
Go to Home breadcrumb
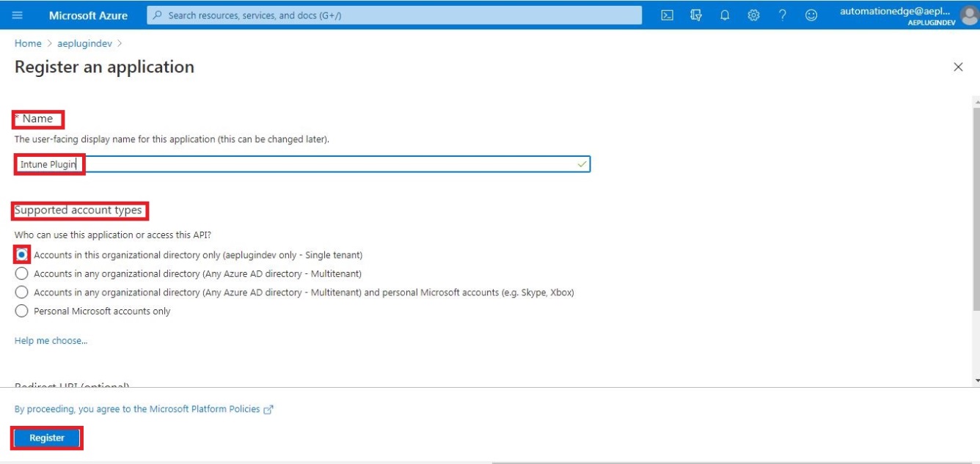(28, 43)
